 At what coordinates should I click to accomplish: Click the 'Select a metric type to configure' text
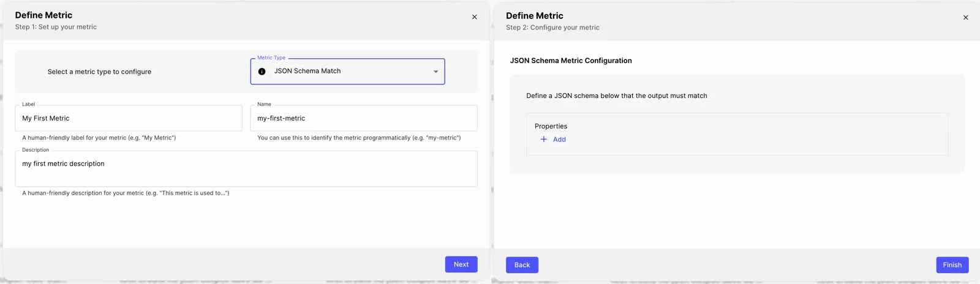click(x=99, y=72)
